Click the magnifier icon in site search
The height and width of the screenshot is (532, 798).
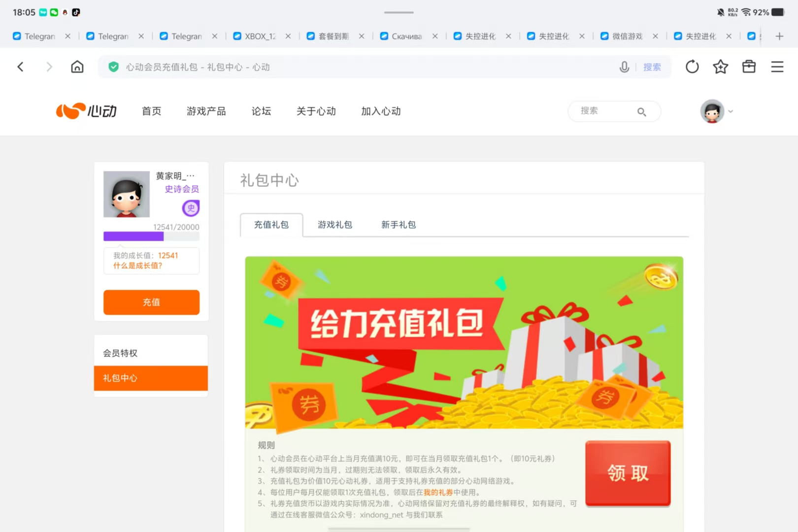pos(641,112)
